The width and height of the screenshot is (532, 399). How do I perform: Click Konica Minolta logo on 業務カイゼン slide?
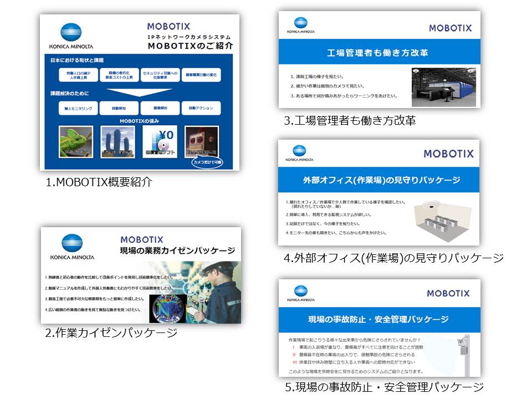[x=72, y=247]
